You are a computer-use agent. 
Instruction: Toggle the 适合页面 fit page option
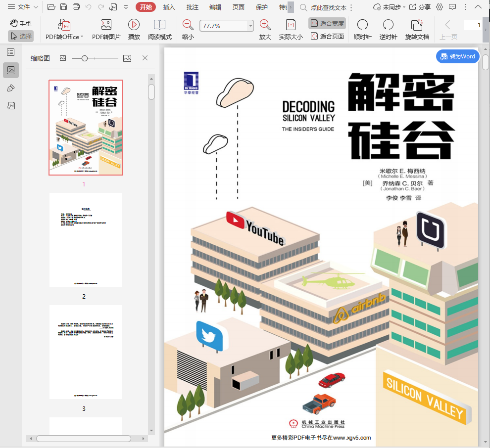point(327,36)
